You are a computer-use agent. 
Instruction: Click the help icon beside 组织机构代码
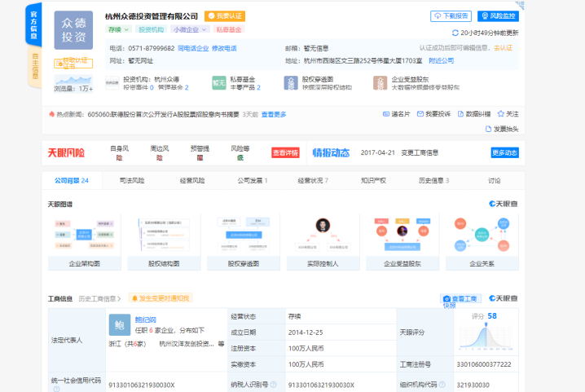pos(442,385)
